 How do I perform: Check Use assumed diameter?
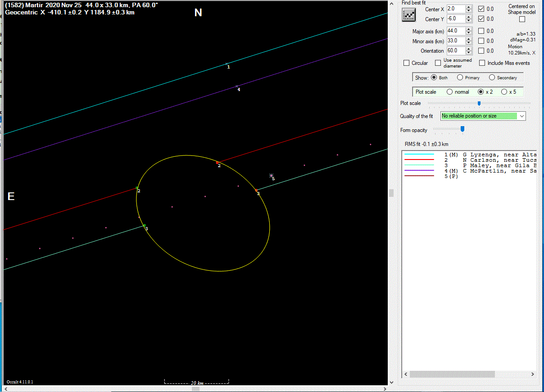pos(438,63)
